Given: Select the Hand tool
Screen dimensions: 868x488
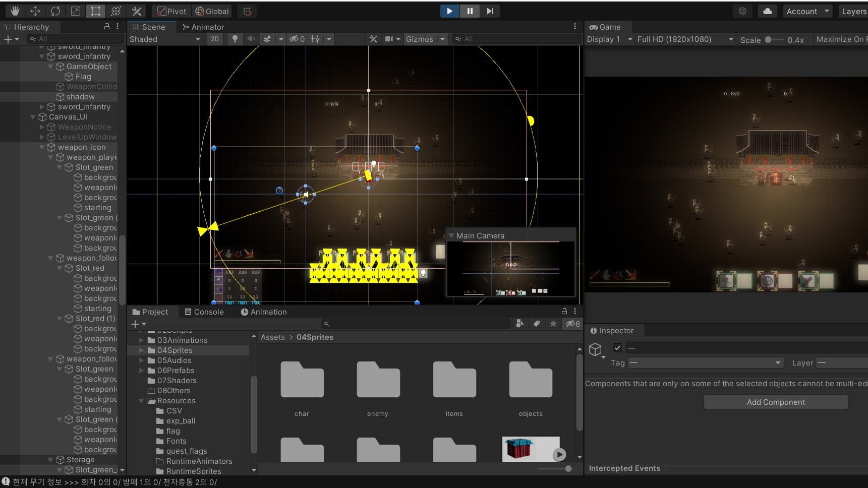Looking at the screenshot, I should tap(15, 11).
